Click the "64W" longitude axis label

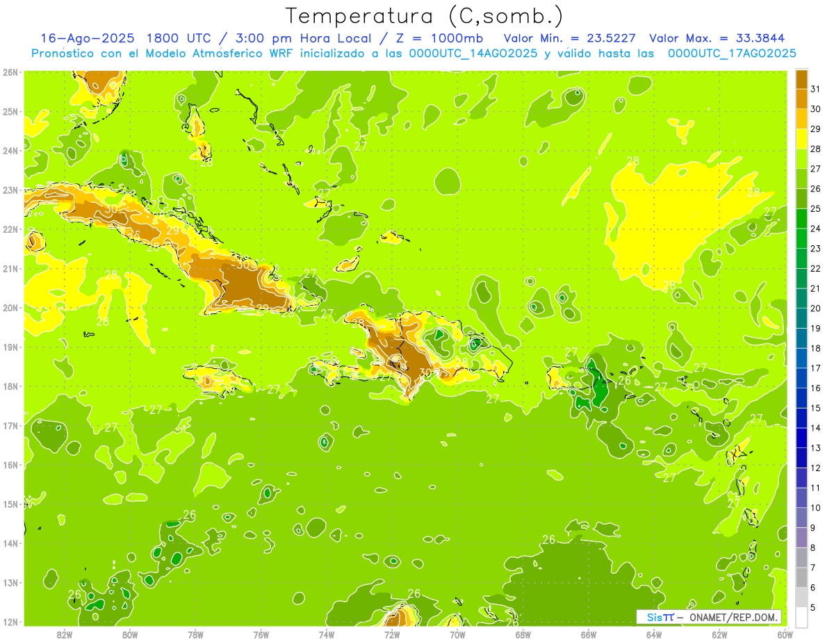(653, 634)
